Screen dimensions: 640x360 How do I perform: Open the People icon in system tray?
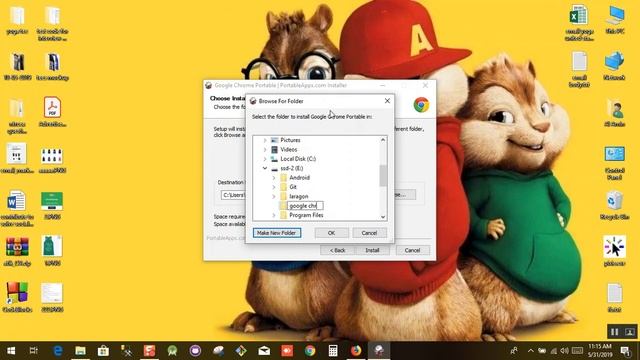pyautogui.click(x=514, y=351)
